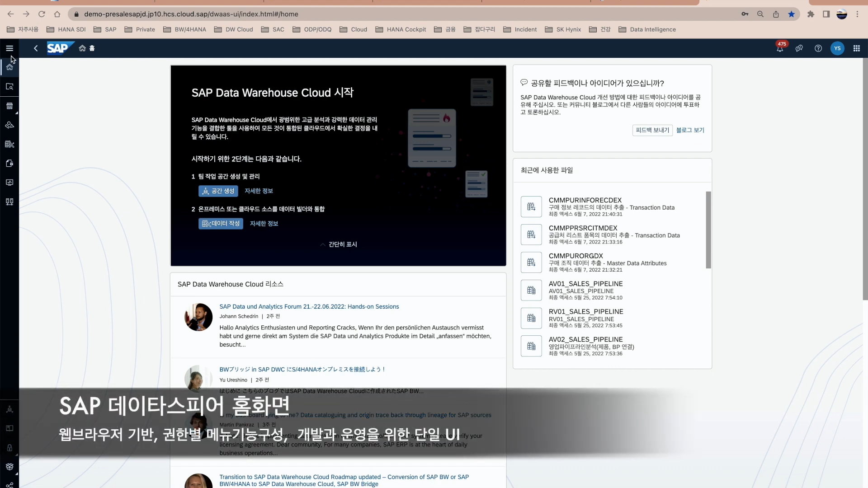
Task: Open the hamburger navigation menu
Action: pos(9,48)
